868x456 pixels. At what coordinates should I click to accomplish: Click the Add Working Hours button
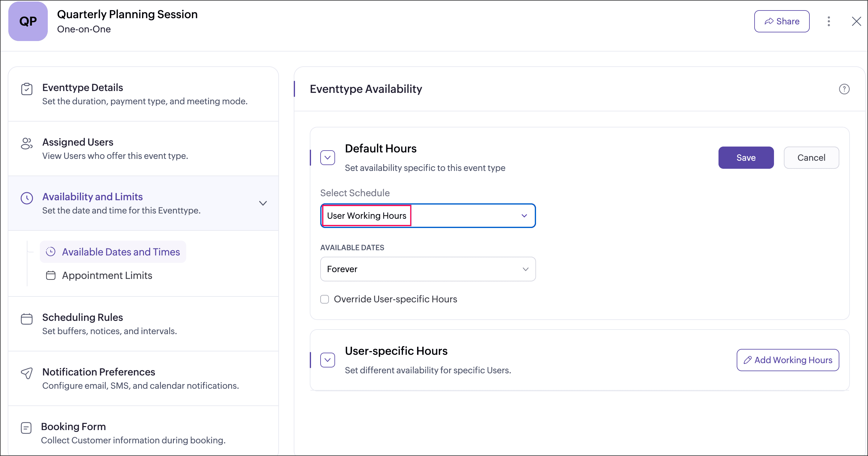(x=788, y=360)
